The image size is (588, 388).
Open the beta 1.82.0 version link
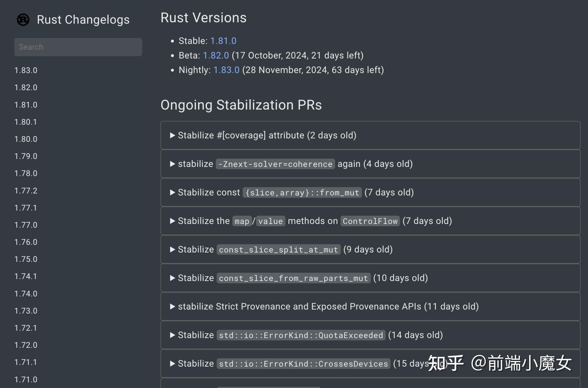pos(216,55)
